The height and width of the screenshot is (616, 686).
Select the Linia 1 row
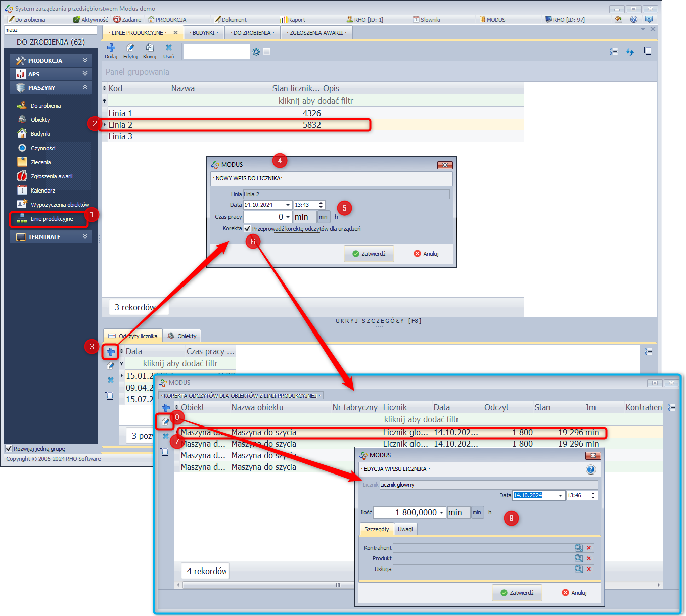tap(202, 113)
